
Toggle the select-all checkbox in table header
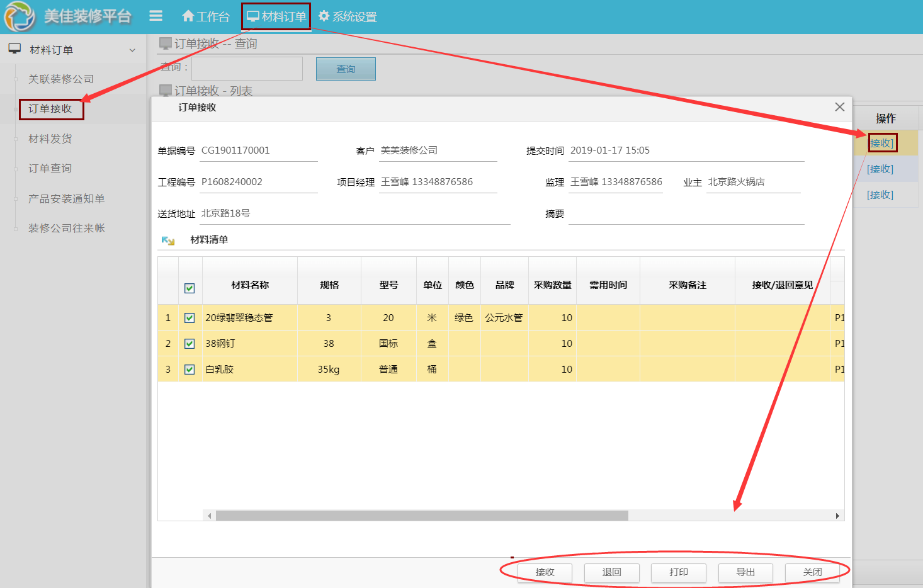[x=190, y=288]
